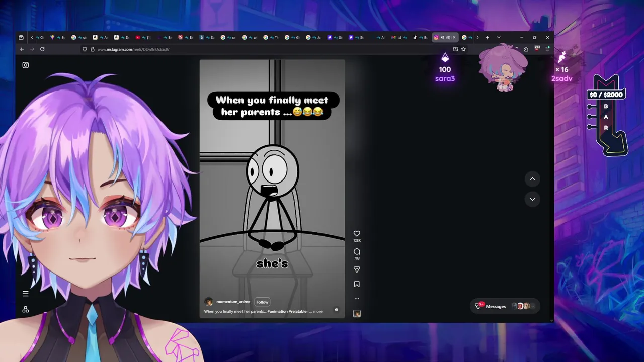The height and width of the screenshot is (362, 644).
Task: Close the active Instagram tab
Action: point(454,37)
